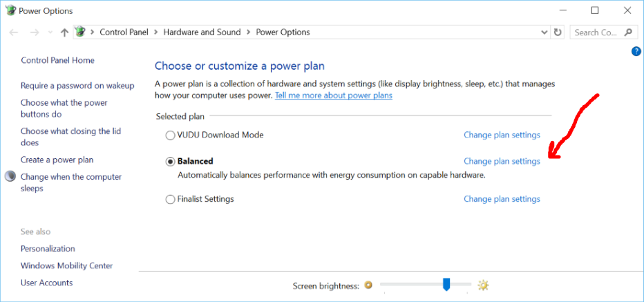Viewport: 644px width, 302px height.
Task: Click the Refresh button in the address bar
Action: [558, 32]
